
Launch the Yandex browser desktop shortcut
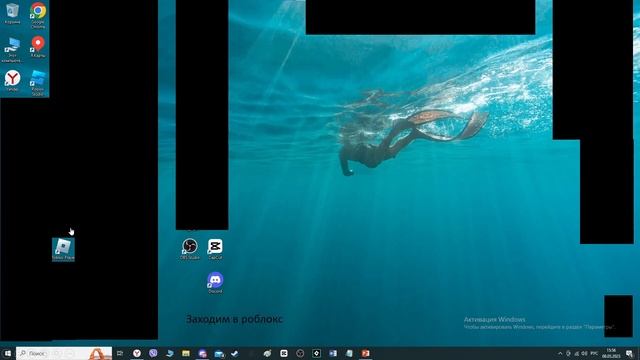click(12, 80)
